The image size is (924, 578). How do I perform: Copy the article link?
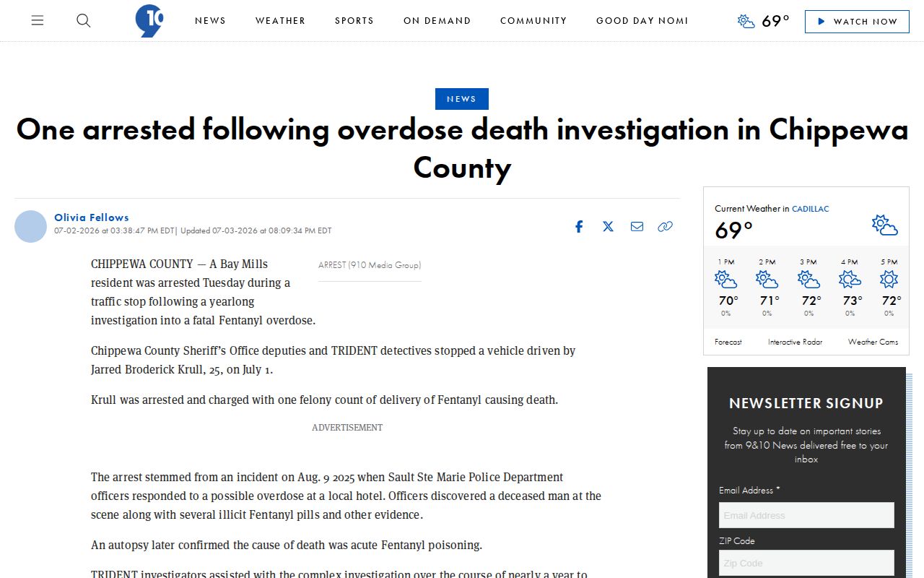[666, 227]
